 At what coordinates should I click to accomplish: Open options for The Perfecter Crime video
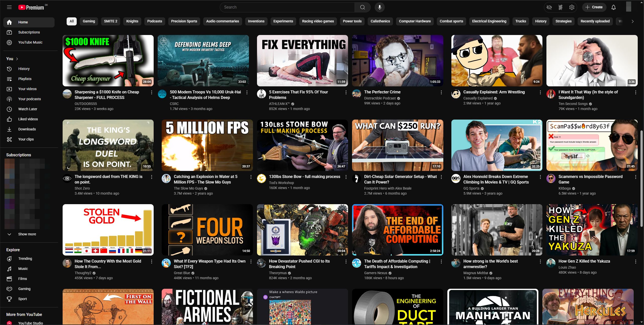[x=441, y=92]
